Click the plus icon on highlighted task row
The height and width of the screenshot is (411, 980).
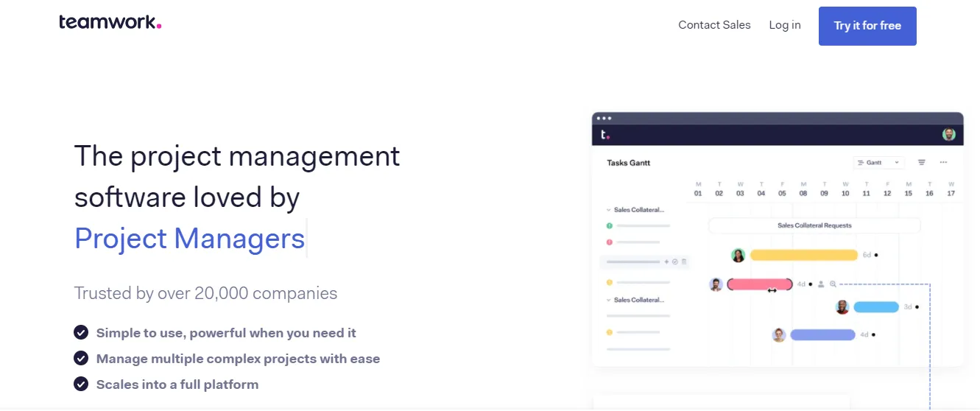667,261
